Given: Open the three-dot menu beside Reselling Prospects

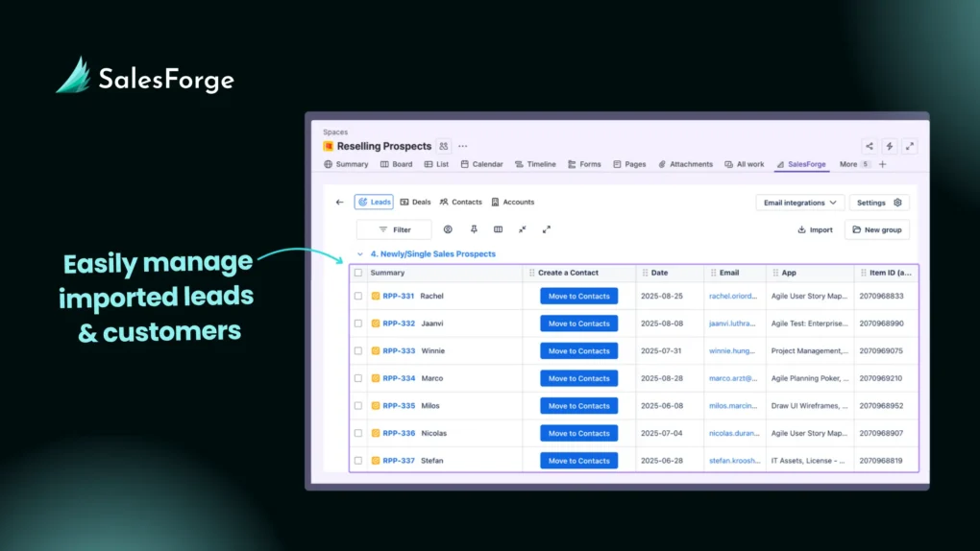Looking at the screenshot, I should pyautogui.click(x=462, y=146).
